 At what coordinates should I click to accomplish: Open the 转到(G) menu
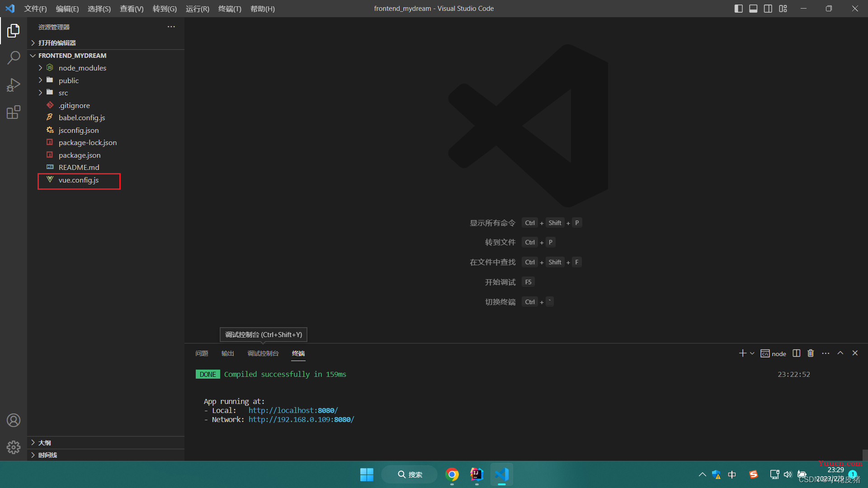click(165, 9)
